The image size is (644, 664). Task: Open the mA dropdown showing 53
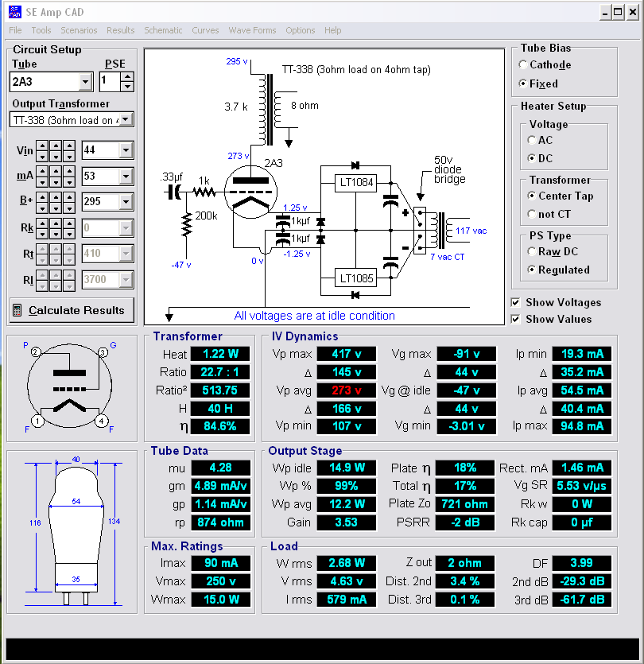pyautogui.click(x=126, y=177)
